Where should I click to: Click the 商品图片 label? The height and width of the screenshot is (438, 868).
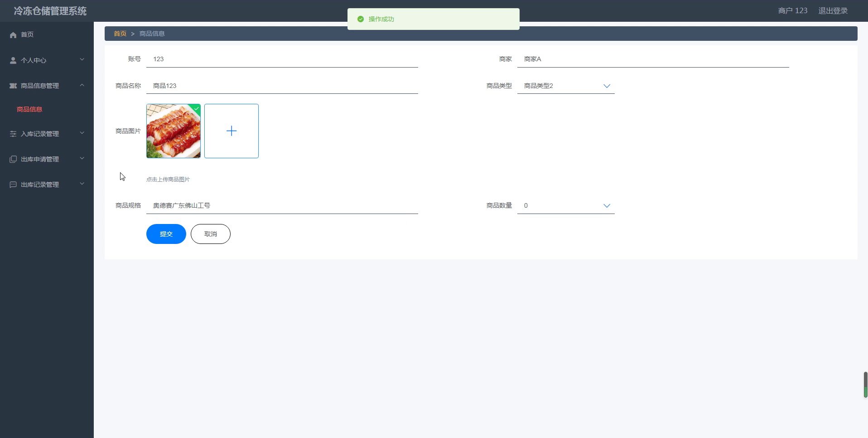tap(128, 131)
